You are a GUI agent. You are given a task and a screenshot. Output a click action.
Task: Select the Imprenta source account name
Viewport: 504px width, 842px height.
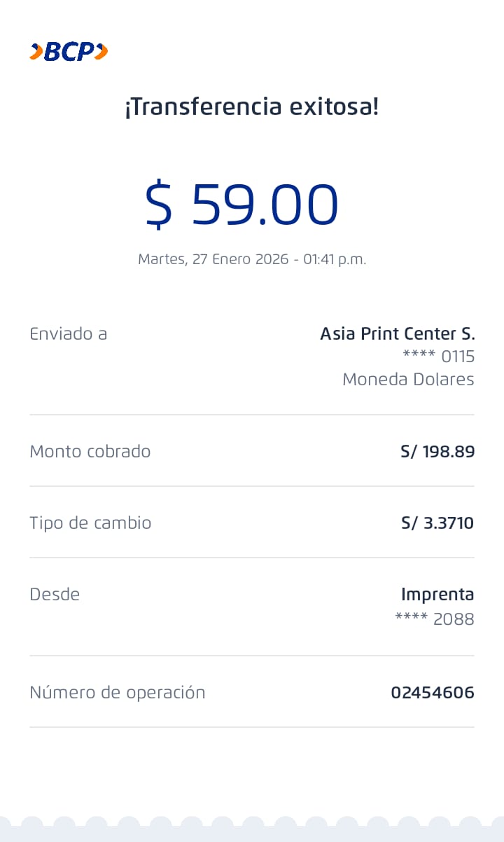tap(437, 595)
